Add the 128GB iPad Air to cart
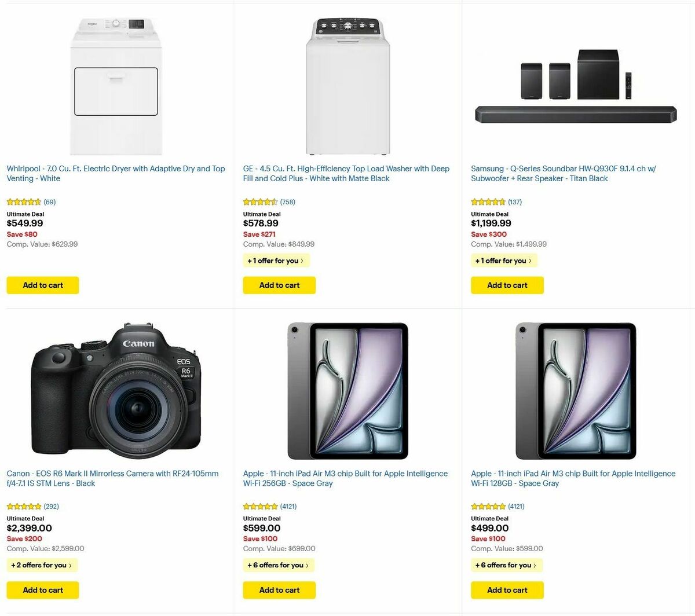This screenshot has height=616, width=695. pos(507,590)
